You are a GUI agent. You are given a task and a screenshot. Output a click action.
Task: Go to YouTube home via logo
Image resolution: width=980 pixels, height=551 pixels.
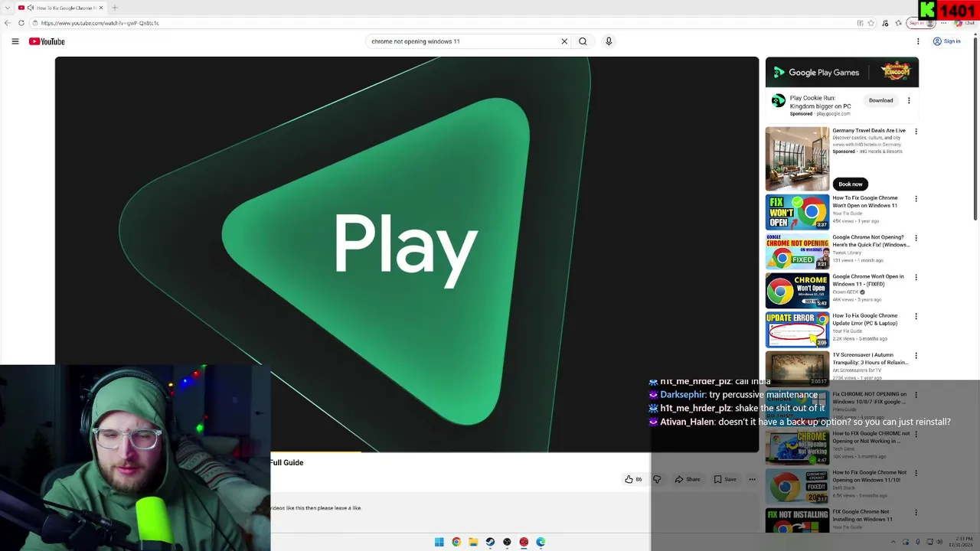47,41
